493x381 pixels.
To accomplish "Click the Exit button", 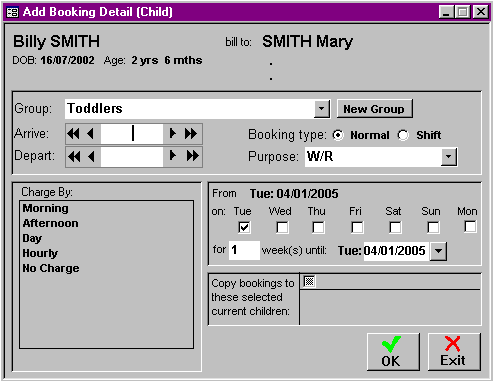I will (454, 352).
